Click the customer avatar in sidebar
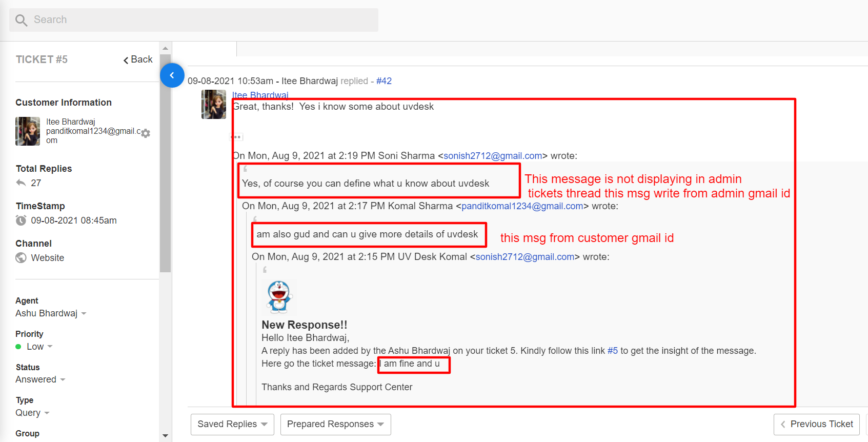This screenshot has width=868, height=442. pos(28,131)
